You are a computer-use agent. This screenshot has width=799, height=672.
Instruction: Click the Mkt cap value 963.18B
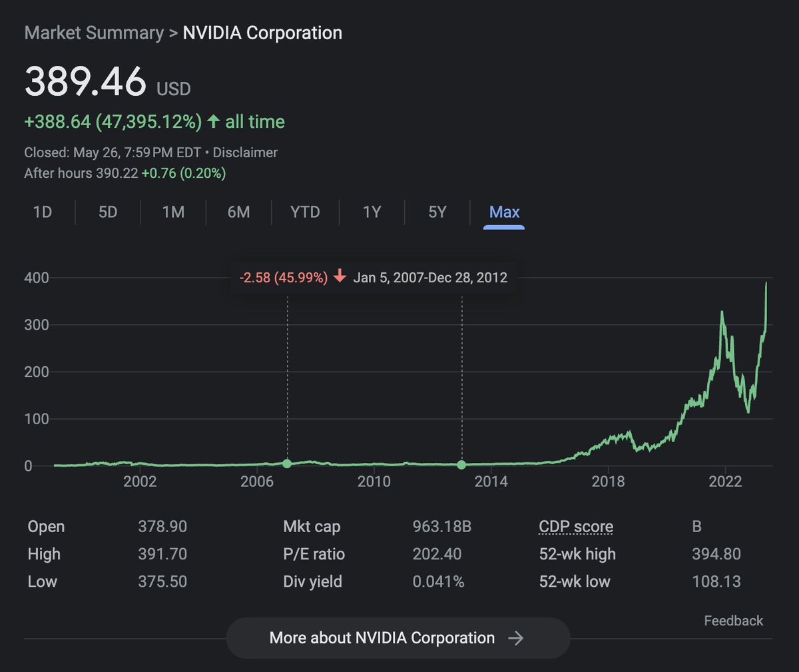pyautogui.click(x=441, y=526)
